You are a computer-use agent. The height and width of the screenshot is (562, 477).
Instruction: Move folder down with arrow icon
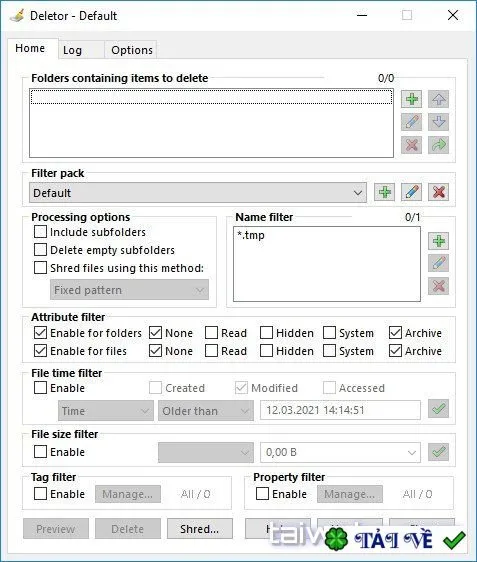pos(439,122)
